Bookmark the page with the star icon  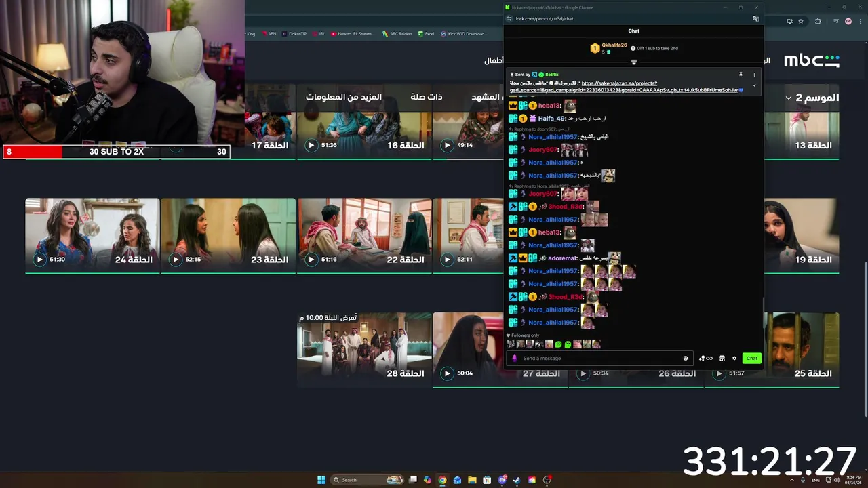point(801,21)
